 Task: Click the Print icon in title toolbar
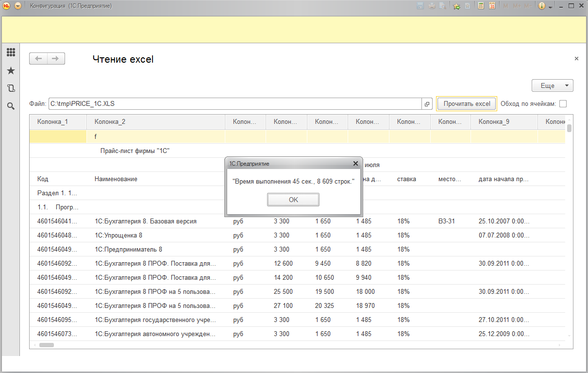(432, 6)
